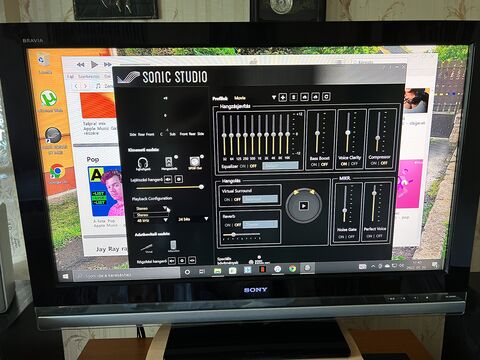
Task: Open Google Chrome desktop shortcut
Action: [57, 174]
